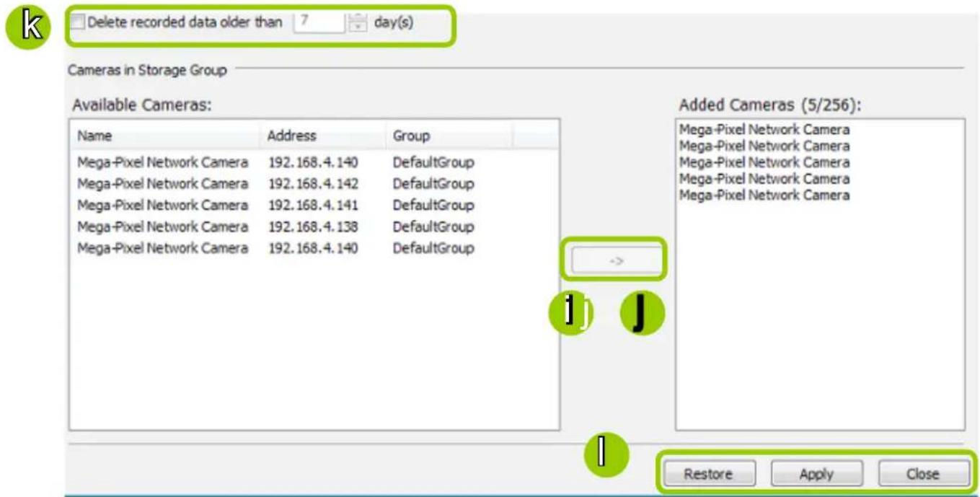
Task: Enable Delete recorded data older than checkbox
Action: tap(79, 23)
